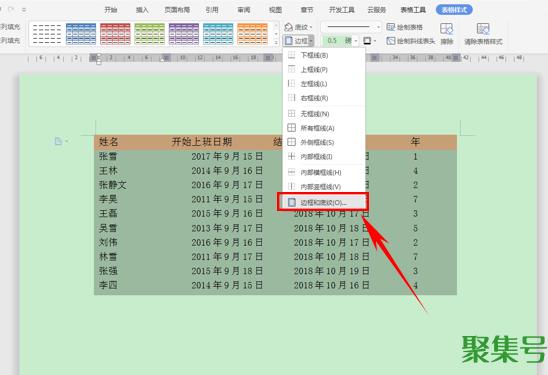This screenshot has height=375, width=548.
Task: Choose 左框线(L) left border
Action: [x=324, y=84]
